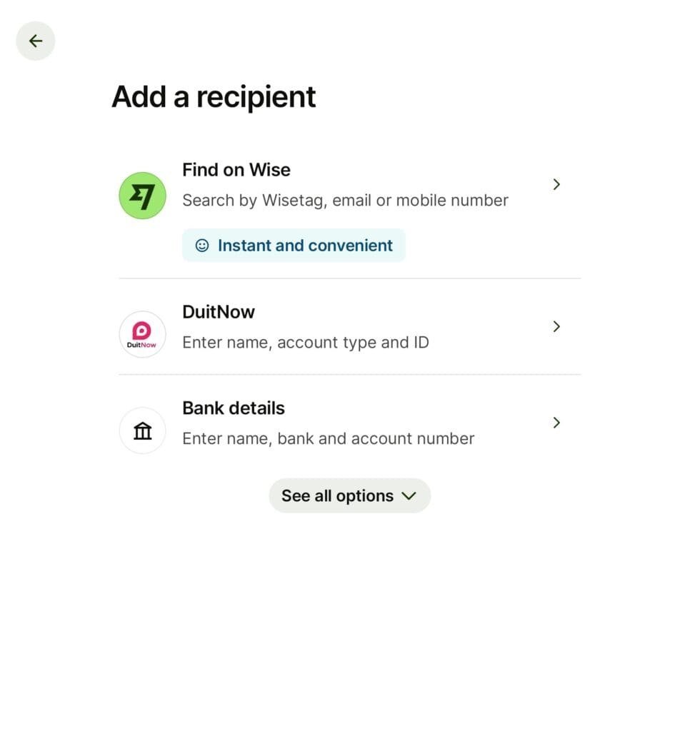The image size is (700, 731).
Task: Click 'Search by Wisetag, email or mobile number' text
Action: click(x=345, y=201)
